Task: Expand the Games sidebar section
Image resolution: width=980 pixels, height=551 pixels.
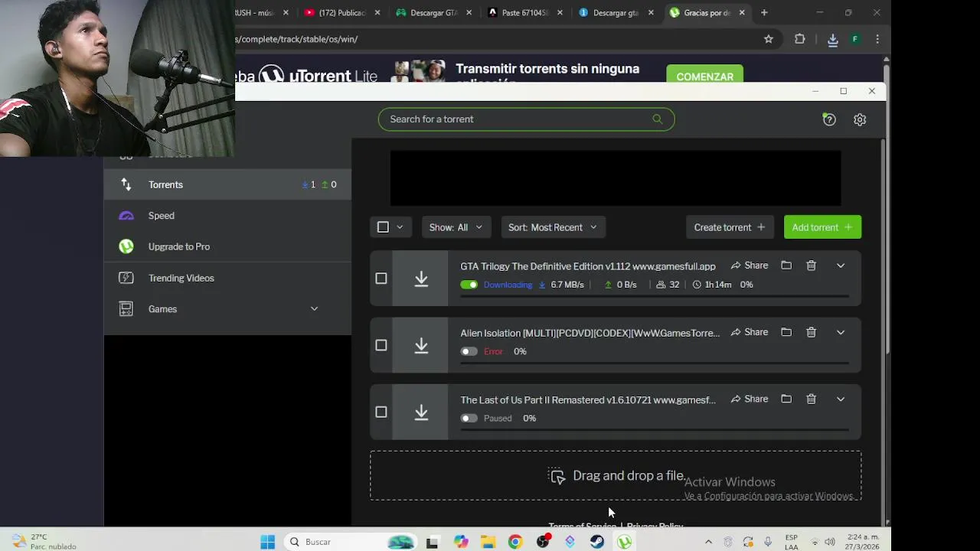Action: click(314, 308)
